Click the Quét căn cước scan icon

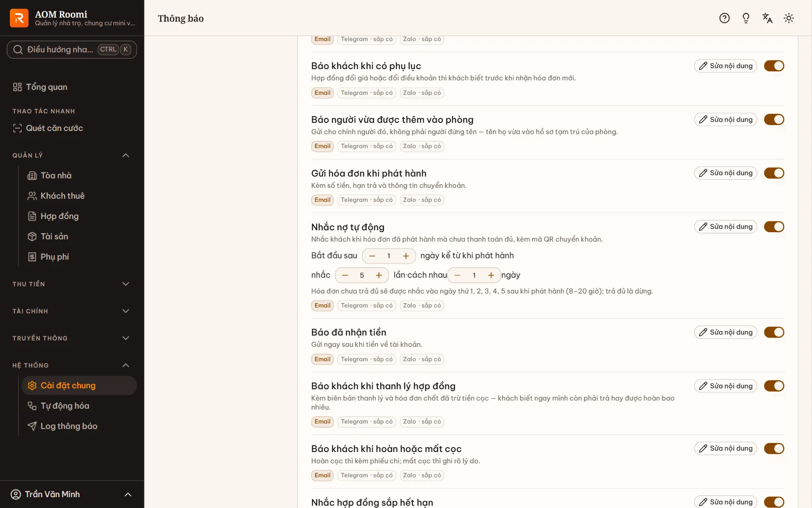point(17,128)
